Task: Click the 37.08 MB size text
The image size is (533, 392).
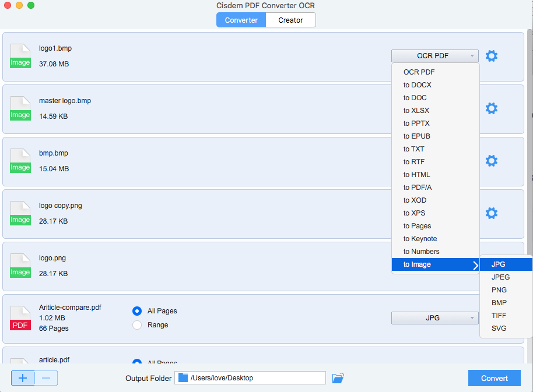Action: pos(54,64)
